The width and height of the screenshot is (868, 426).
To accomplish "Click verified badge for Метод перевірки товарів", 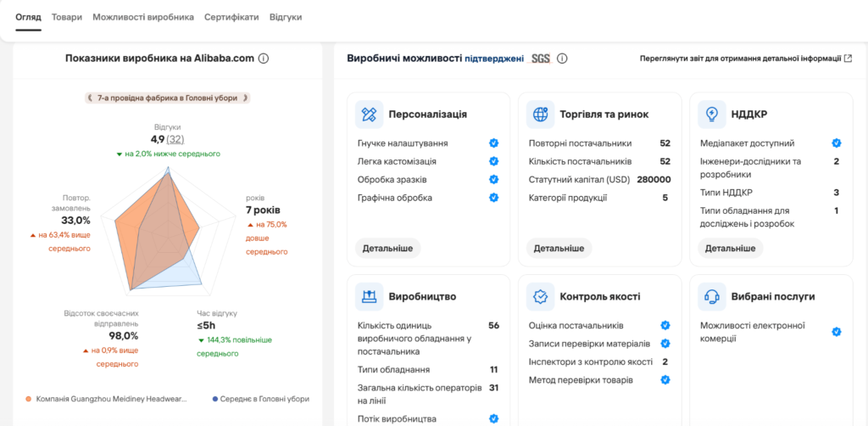I will click(x=665, y=380).
